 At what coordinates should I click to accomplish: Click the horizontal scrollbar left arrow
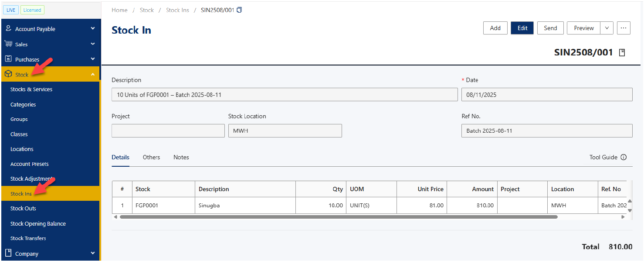pos(115,217)
